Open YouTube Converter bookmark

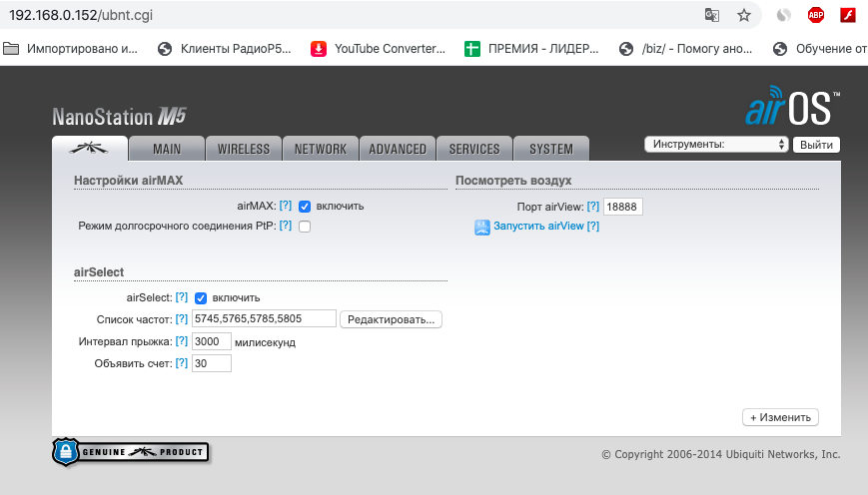pyautogui.click(x=379, y=49)
